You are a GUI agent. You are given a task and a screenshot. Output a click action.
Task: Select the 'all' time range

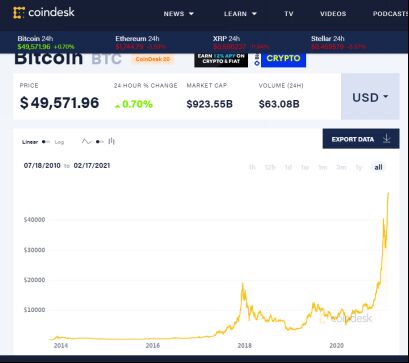(378, 167)
